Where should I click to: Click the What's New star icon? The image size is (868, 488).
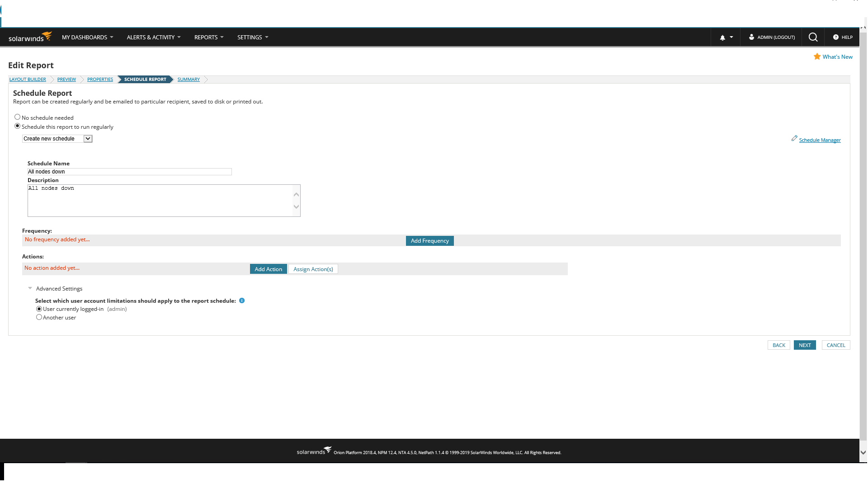(x=817, y=56)
